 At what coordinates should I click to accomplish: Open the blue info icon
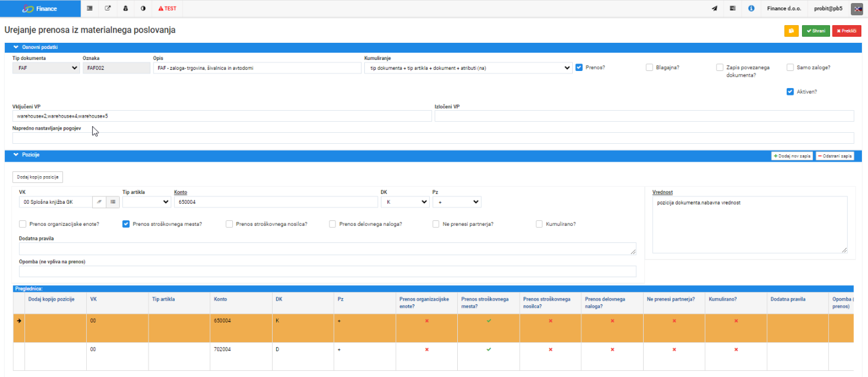pos(751,9)
